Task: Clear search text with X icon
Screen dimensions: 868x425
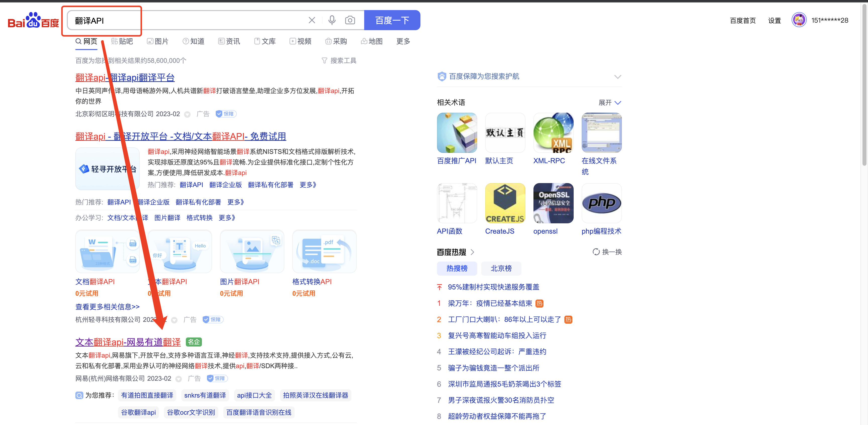Action: pyautogui.click(x=312, y=20)
